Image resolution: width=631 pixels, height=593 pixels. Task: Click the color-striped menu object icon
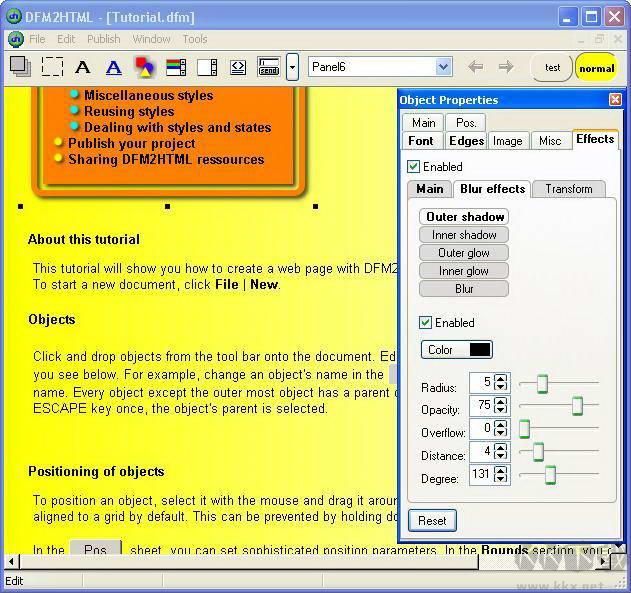pos(176,67)
